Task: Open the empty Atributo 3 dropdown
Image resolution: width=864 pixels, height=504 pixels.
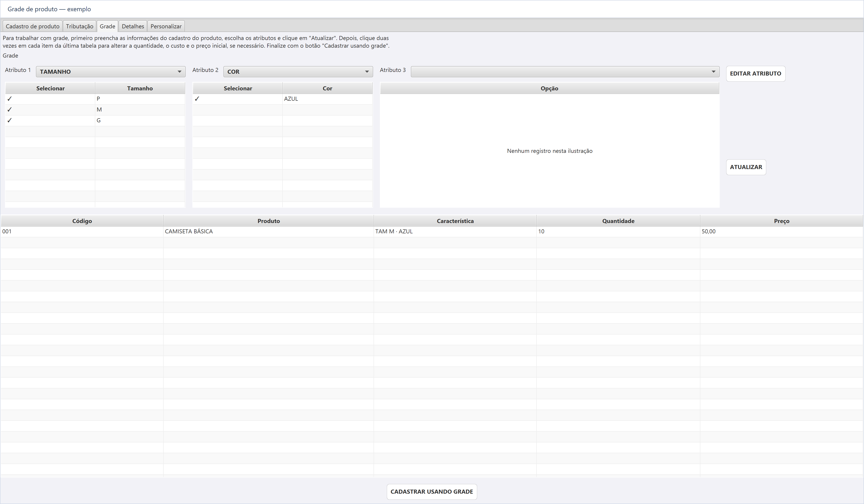Action: (x=565, y=72)
